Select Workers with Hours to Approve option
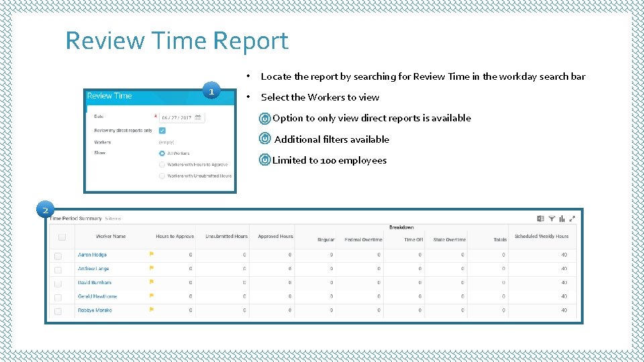The width and height of the screenshot is (644, 362). point(162,165)
